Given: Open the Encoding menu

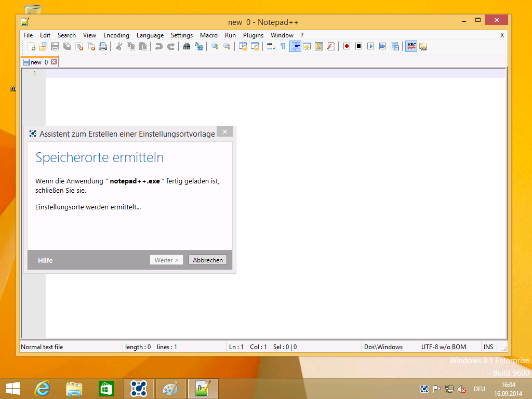Looking at the screenshot, I should (116, 35).
